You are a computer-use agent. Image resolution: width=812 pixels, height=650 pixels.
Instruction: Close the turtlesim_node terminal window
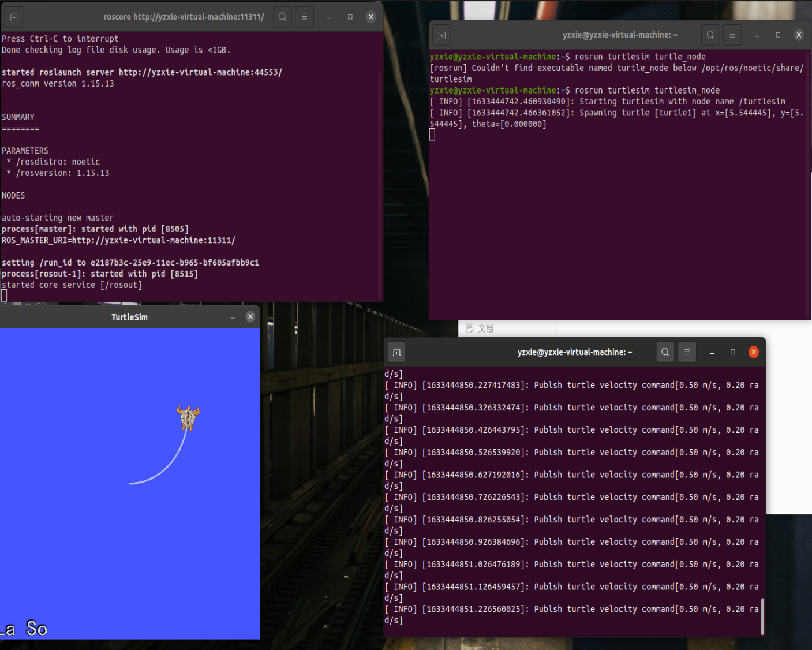pyautogui.click(x=799, y=35)
